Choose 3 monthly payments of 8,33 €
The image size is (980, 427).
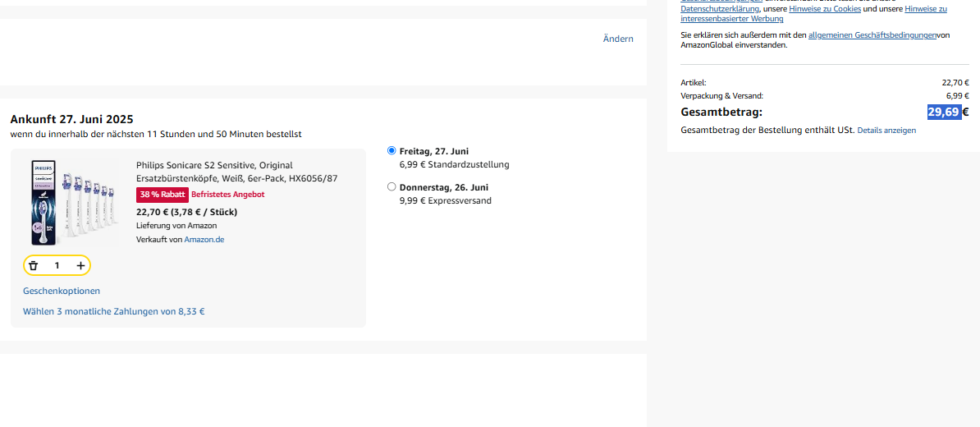[x=113, y=311]
